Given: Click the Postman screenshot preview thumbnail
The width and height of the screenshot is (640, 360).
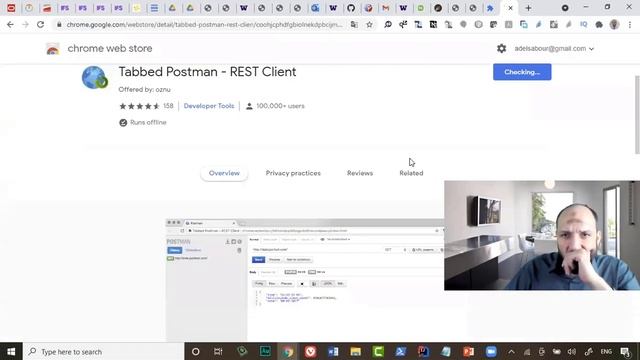Looking at the screenshot, I should pyautogui.click(x=305, y=280).
